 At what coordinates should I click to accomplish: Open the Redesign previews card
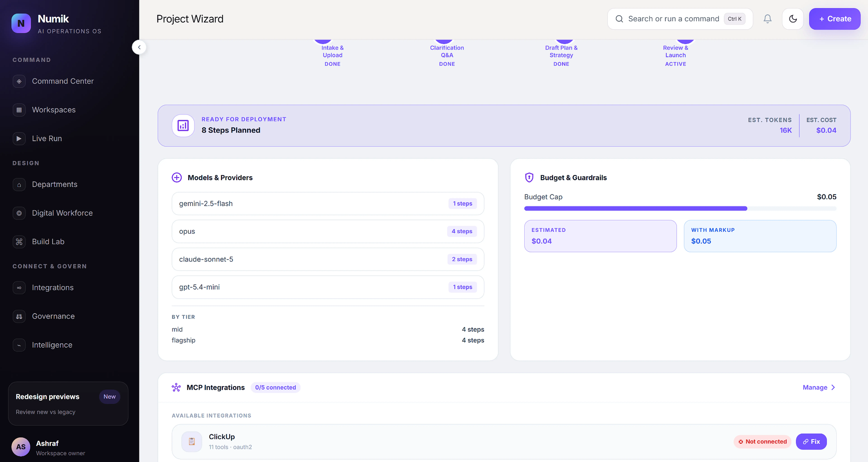click(x=68, y=403)
